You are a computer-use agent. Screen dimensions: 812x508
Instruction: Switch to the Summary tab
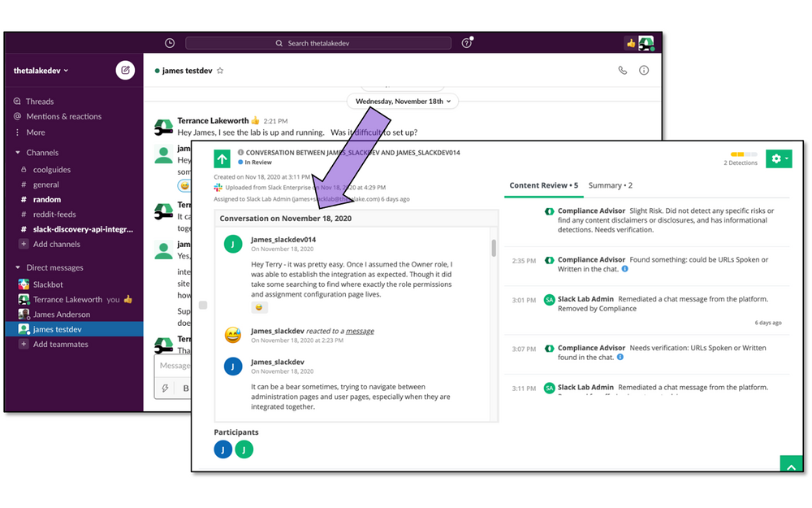610,185
